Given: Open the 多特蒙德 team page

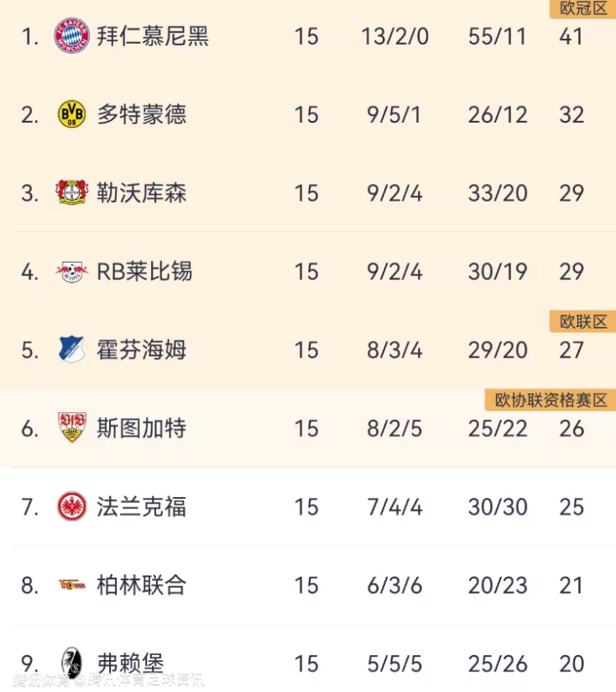Looking at the screenshot, I should (142, 114).
